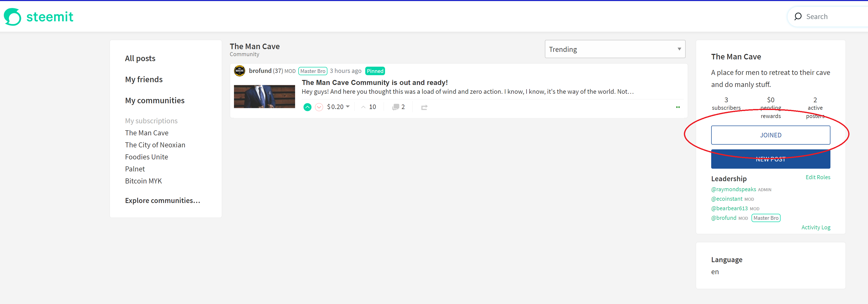Image resolution: width=868 pixels, height=304 pixels.
Task: Open the post thumbnail image
Action: coord(264,97)
